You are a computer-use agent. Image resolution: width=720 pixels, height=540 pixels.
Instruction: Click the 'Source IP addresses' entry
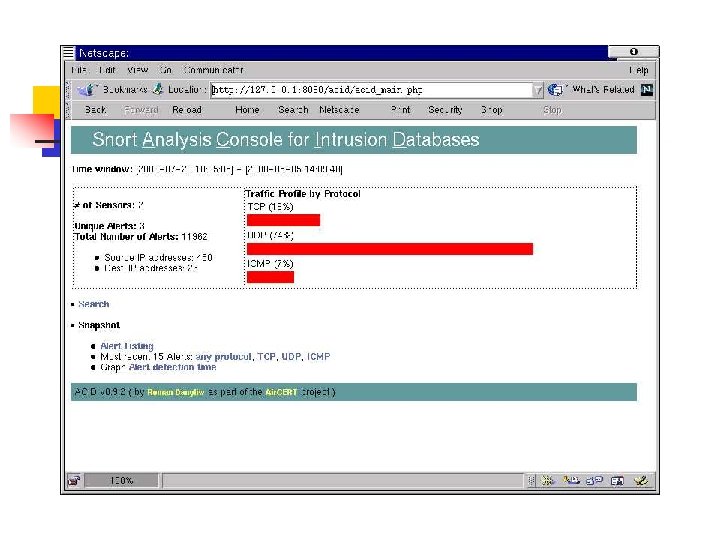(158, 258)
